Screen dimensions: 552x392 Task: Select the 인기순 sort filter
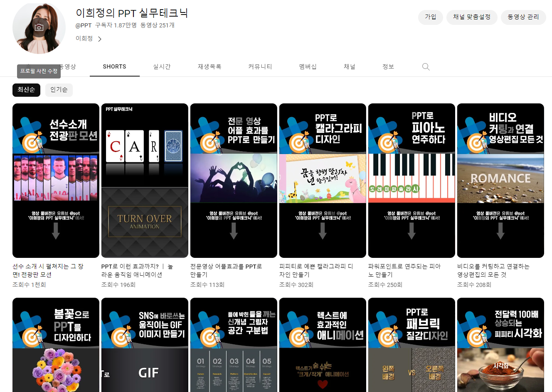(59, 90)
